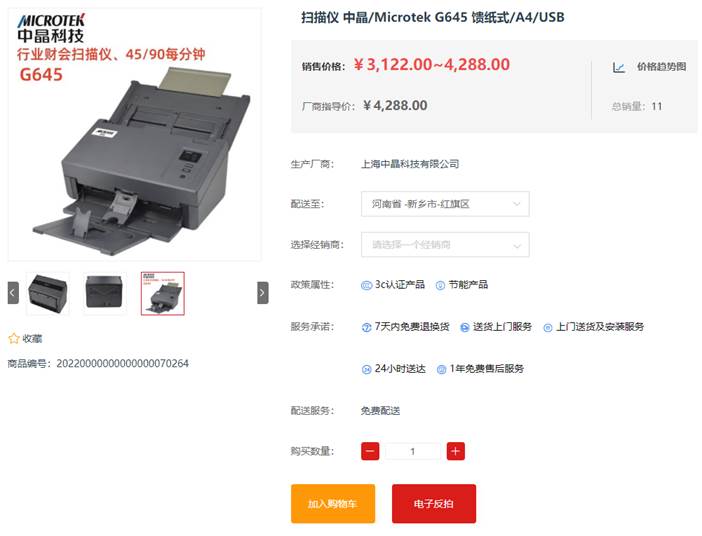This screenshot has width=702, height=536.
Task: Click the 24小时送达 icon
Action: [x=366, y=369]
